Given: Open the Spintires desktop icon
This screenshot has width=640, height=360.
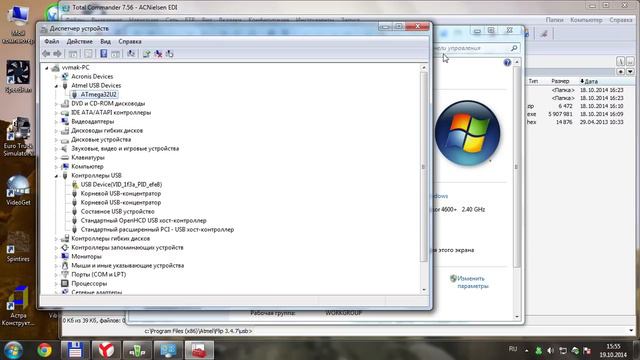Looking at the screenshot, I should tap(18, 247).
